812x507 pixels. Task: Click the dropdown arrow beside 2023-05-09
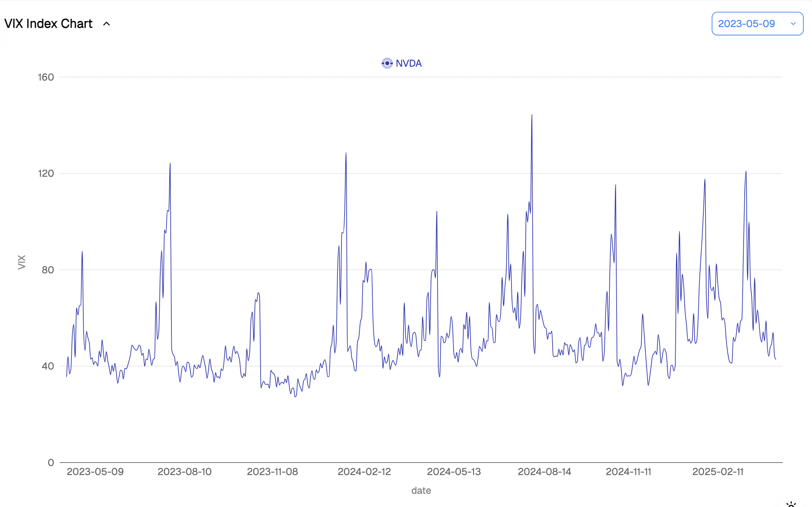pos(793,24)
